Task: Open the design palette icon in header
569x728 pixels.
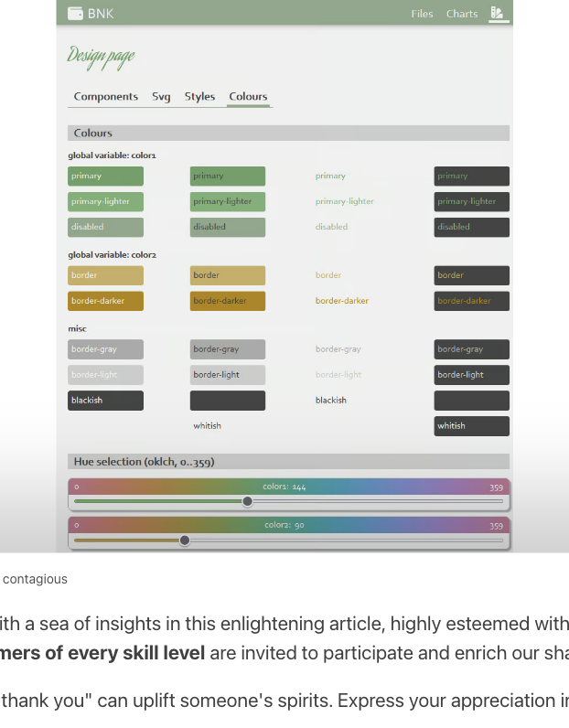Action: 497,13
